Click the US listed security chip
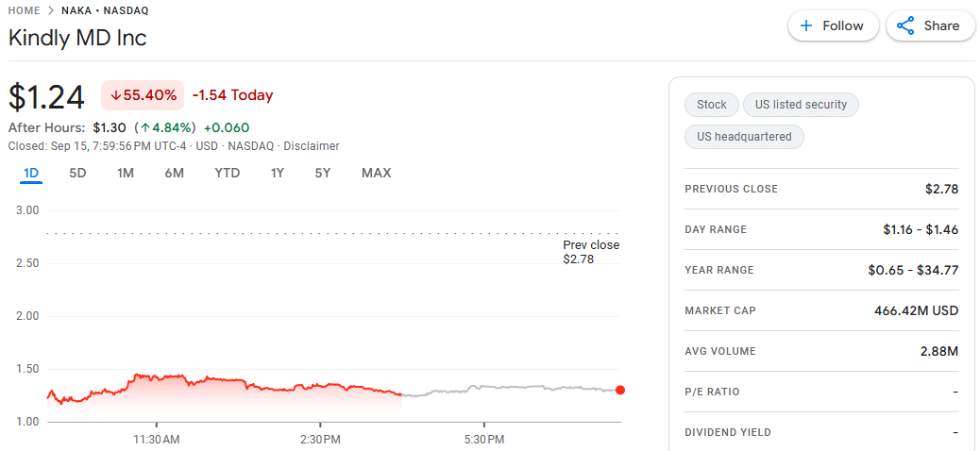The image size is (980, 451). (801, 105)
